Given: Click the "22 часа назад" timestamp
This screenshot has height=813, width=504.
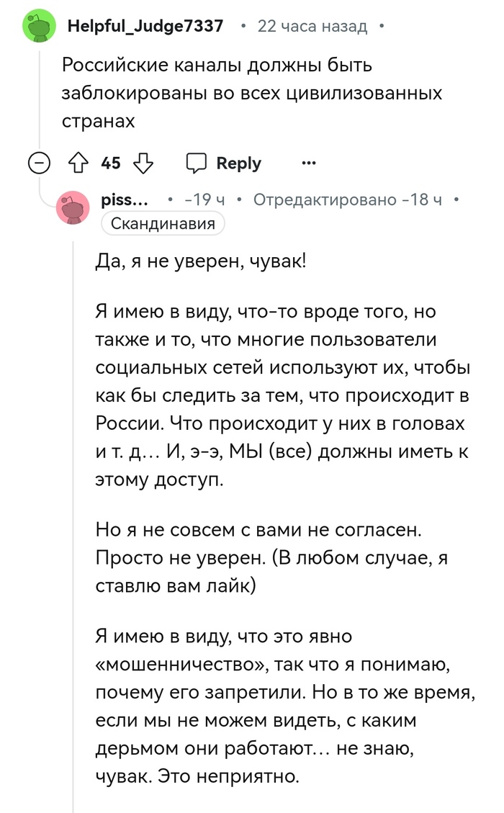Looking at the screenshot, I should tap(312, 27).
